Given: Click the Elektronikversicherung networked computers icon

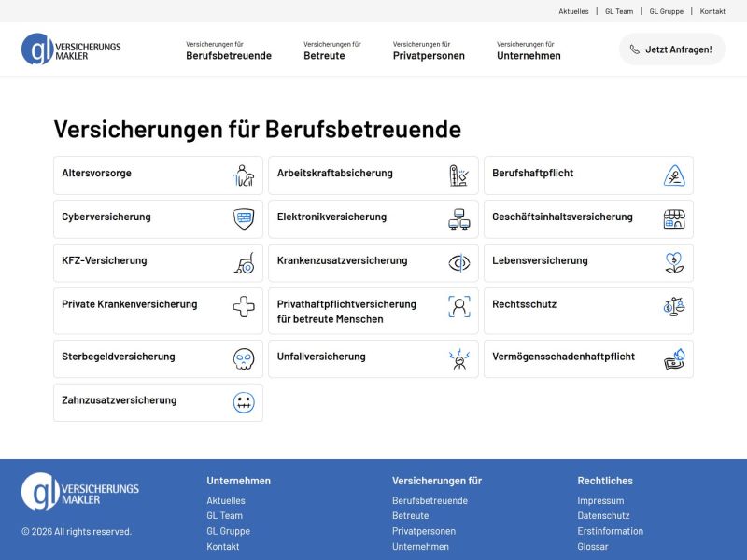Looking at the screenshot, I should pyautogui.click(x=459, y=219).
